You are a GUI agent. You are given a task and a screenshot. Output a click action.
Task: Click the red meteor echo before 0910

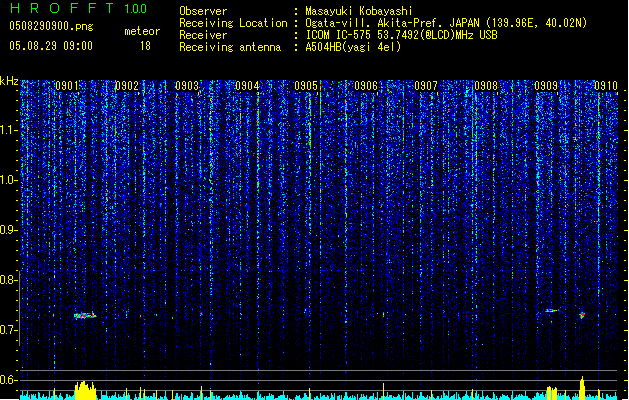tap(582, 315)
